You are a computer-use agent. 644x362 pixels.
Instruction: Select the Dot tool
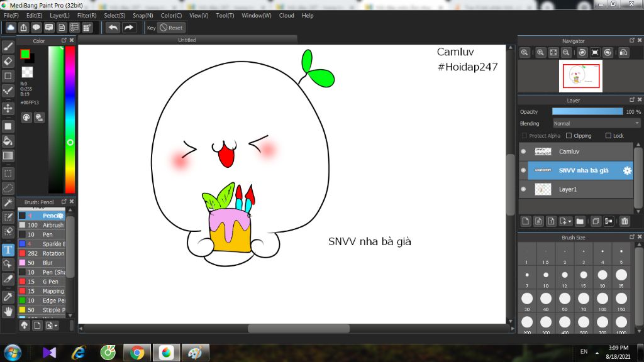pyautogui.click(x=8, y=76)
